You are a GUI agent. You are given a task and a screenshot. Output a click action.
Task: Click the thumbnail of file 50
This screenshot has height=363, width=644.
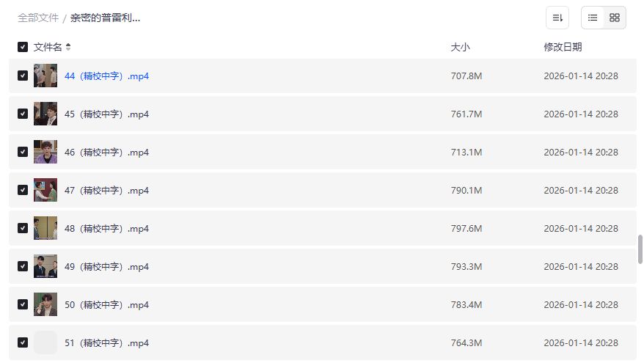coord(45,304)
